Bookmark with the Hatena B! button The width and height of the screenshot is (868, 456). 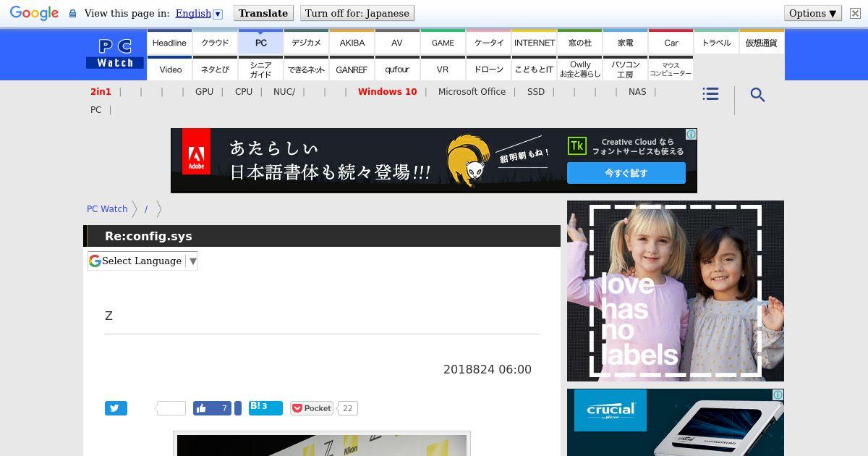click(265, 408)
